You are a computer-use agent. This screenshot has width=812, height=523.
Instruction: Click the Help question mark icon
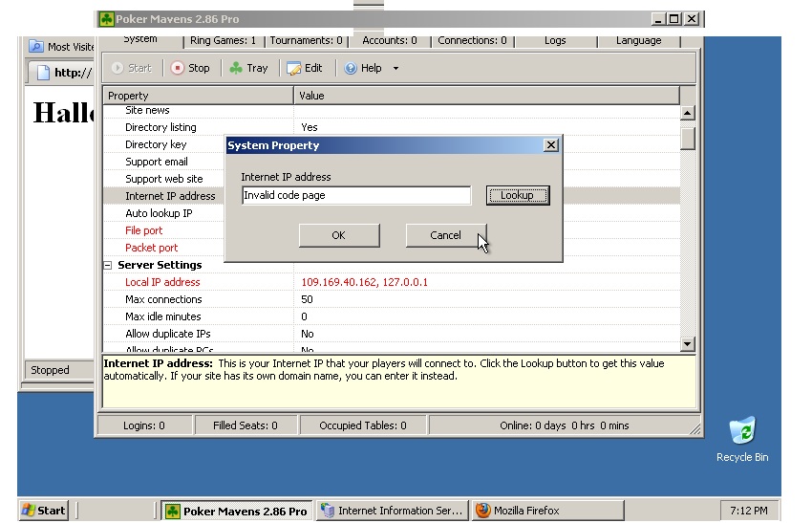[x=351, y=68]
